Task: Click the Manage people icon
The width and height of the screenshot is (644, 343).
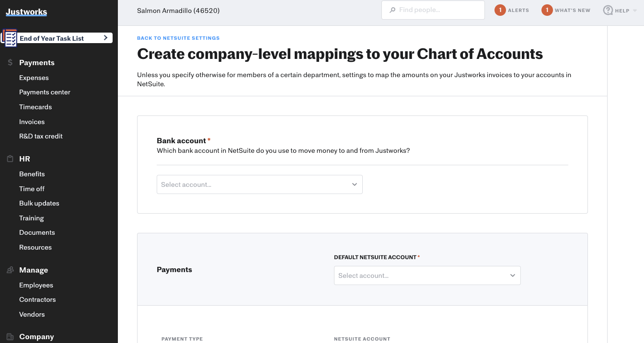Action: click(x=10, y=270)
